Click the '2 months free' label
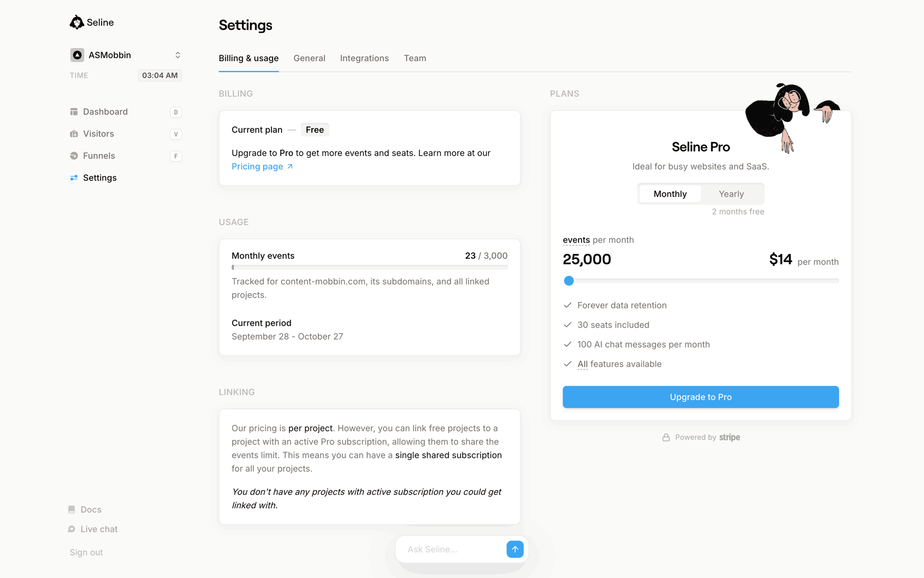This screenshot has height=578, width=924. [738, 212]
